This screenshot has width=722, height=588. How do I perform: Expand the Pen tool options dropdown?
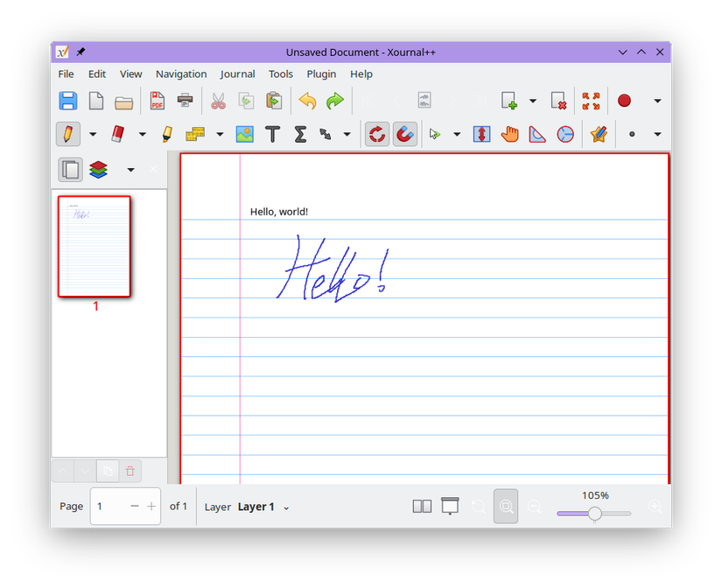pyautogui.click(x=93, y=135)
